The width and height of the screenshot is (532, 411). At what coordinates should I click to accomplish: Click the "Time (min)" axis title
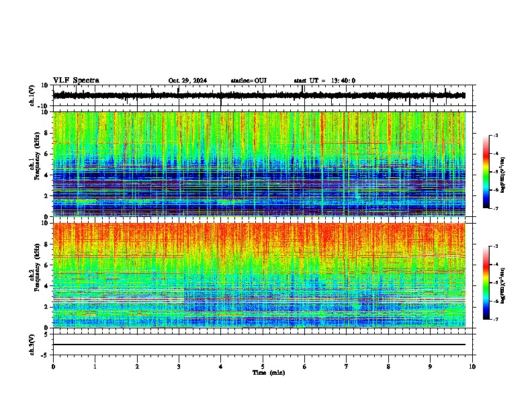click(x=269, y=373)
